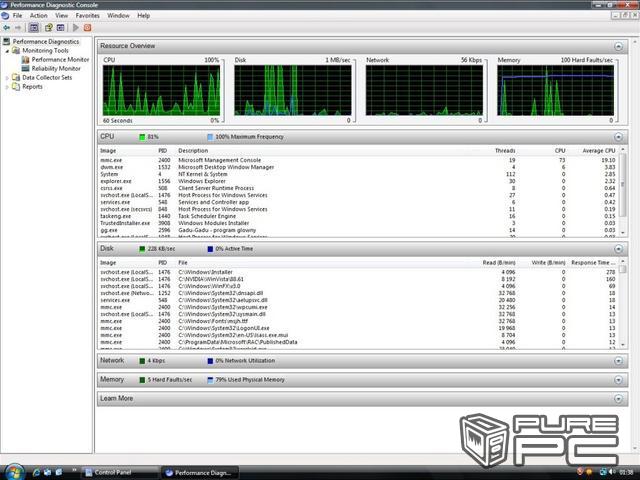Select the gg.exe Gadu-Gadu row
Viewport: 640px width, 480px height.
coord(358,230)
